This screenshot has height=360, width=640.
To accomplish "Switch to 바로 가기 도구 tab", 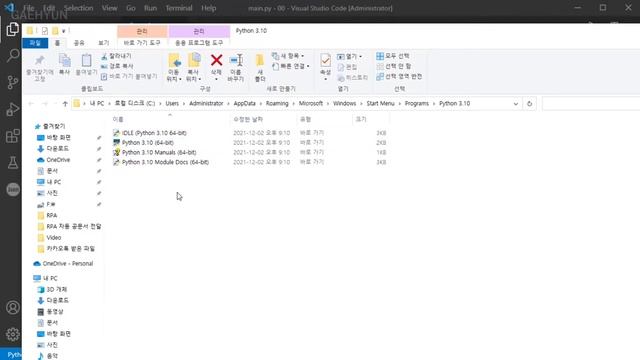I will click(x=142, y=43).
